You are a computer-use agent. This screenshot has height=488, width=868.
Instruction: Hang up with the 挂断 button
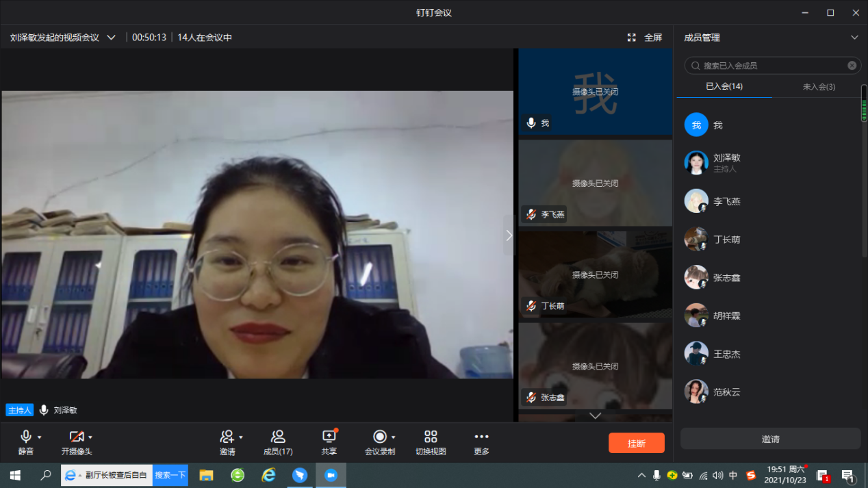pos(636,443)
